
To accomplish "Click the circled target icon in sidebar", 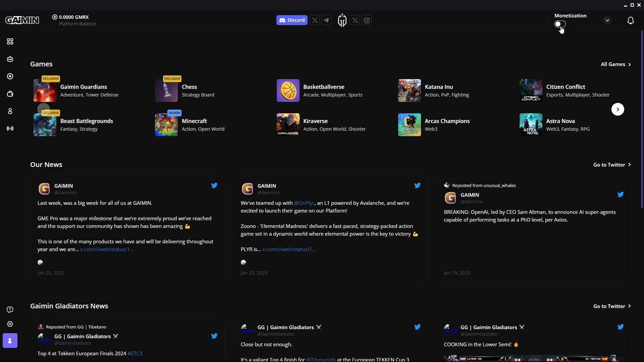I will [10, 76].
